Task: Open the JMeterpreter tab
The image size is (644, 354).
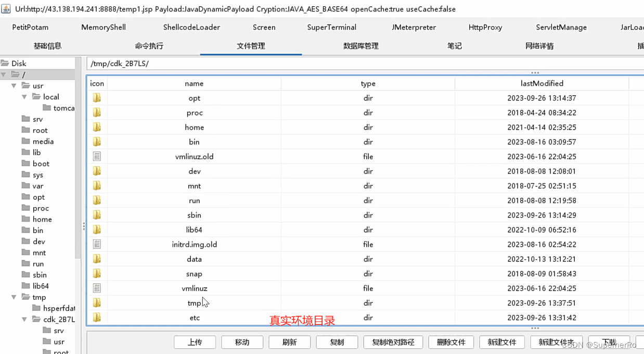Action: (x=414, y=27)
